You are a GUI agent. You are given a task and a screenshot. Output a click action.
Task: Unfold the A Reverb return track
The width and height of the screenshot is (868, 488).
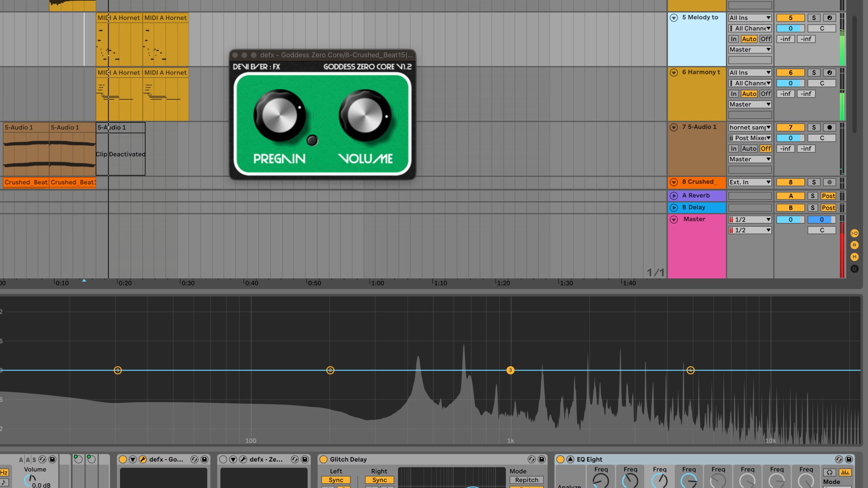[674, 196]
